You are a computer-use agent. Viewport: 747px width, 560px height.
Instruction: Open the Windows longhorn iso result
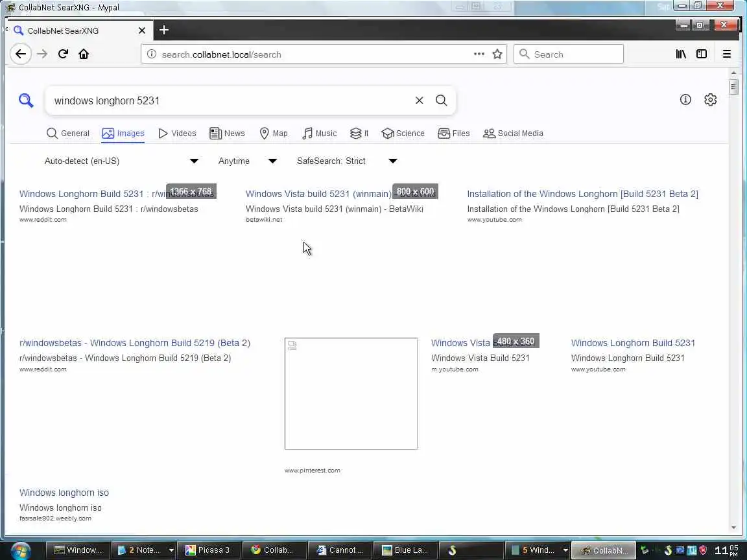click(x=64, y=493)
